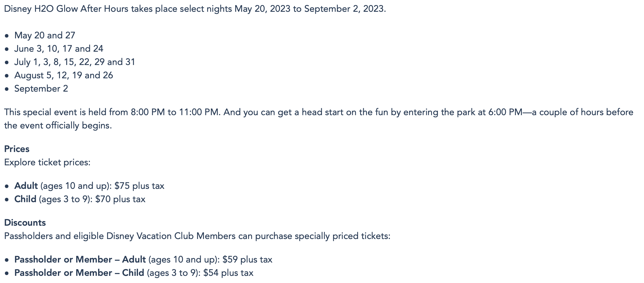The width and height of the screenshot is (644, 283).
Task: Click "Disney H2O Glow After Hours" text
Action: (66, 9)
